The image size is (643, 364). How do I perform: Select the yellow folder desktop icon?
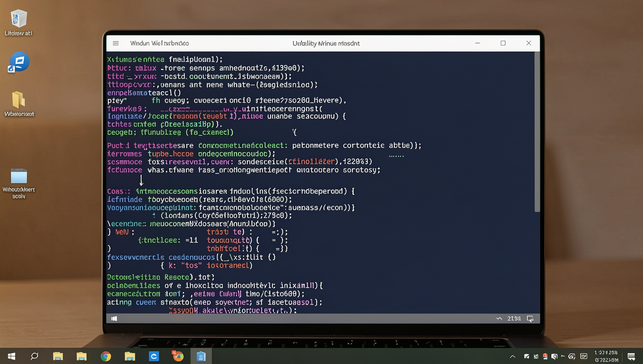(19, 103)
